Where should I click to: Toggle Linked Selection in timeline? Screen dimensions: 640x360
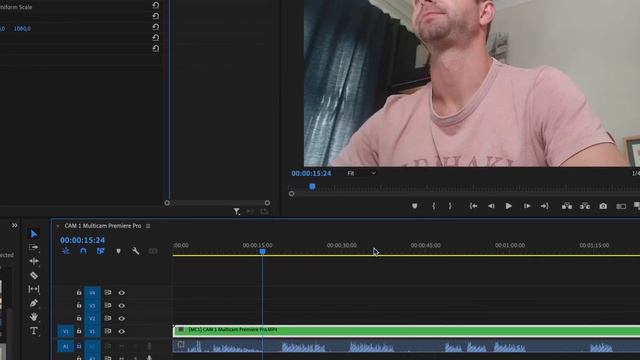[x=101, y=251]
